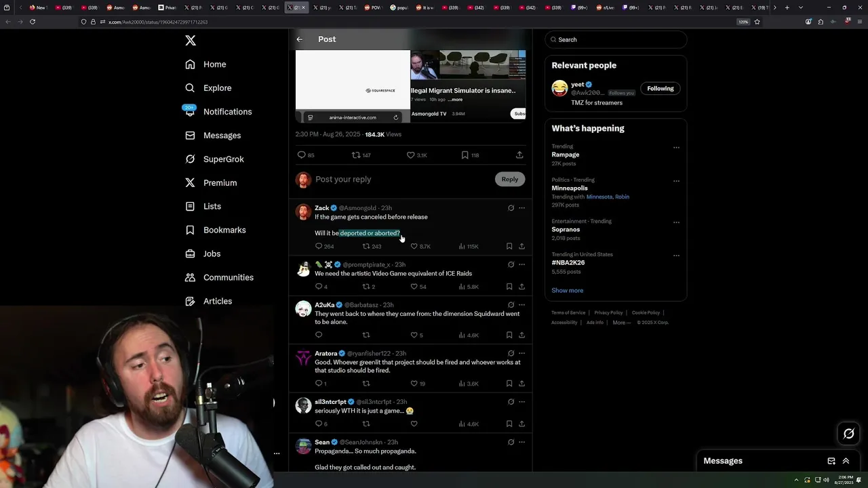Open Grok icon on Sean's comment

pos(511,442)
